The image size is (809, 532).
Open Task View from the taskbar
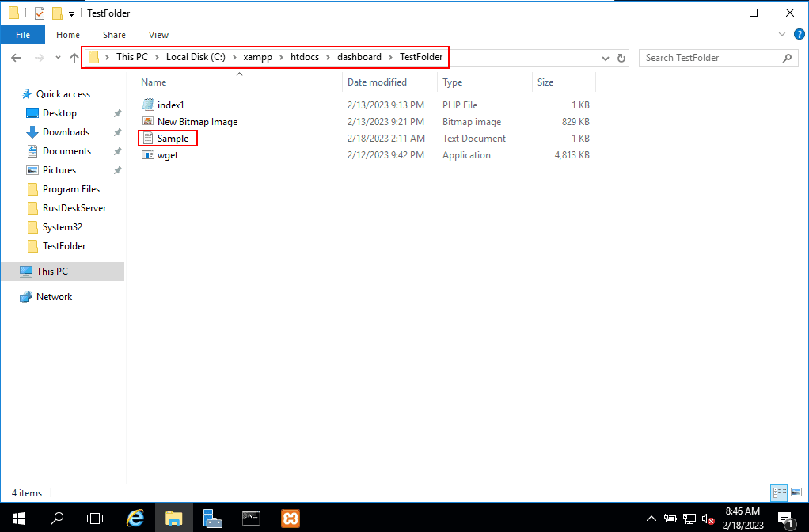point(95,519)
